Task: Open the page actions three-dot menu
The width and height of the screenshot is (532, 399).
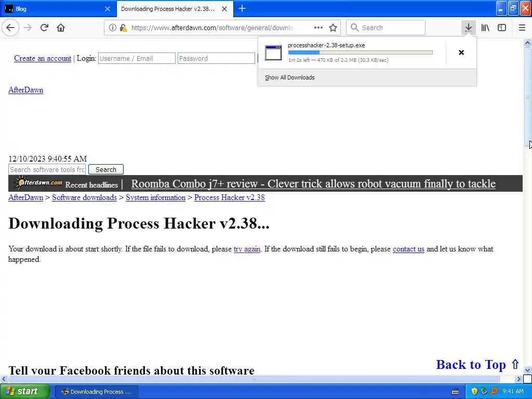Action: 318,28
